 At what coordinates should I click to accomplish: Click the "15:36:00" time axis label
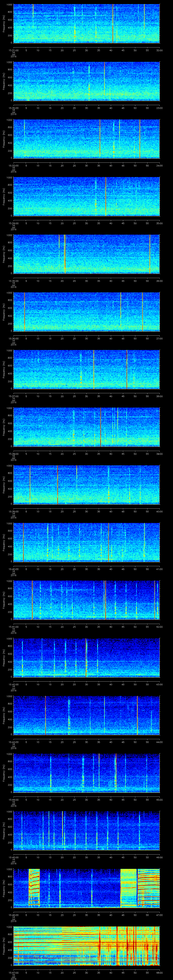coord(14,339)
